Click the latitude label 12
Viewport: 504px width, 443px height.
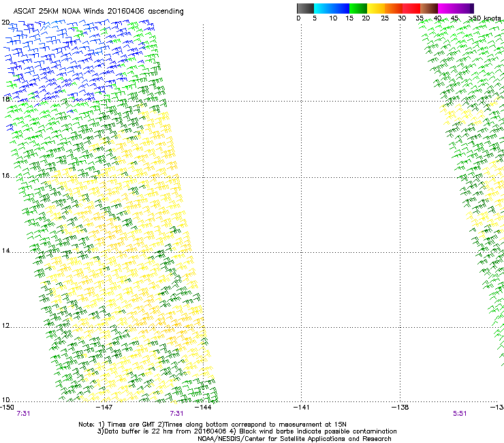[5, 326]
